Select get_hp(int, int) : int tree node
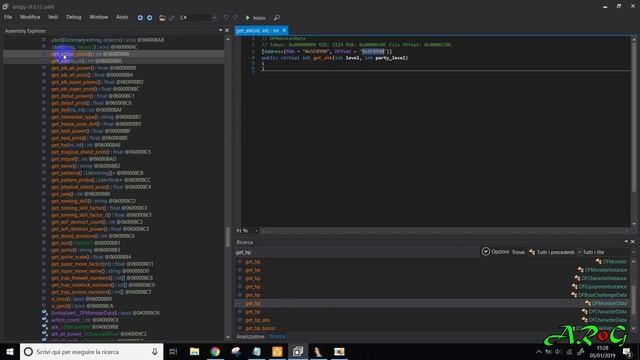Viewport: 640px width, 360px height. coord(86,145)
